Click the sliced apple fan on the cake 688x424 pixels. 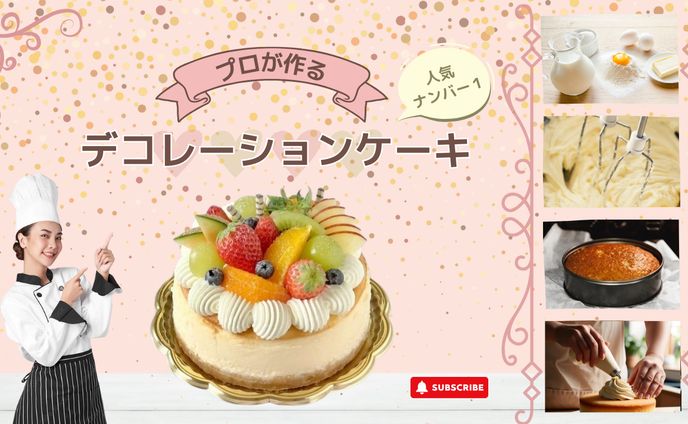337,224
